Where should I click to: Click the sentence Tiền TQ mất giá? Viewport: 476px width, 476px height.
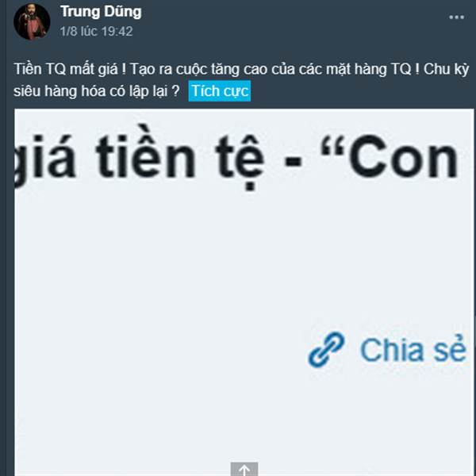pos(70,69)
